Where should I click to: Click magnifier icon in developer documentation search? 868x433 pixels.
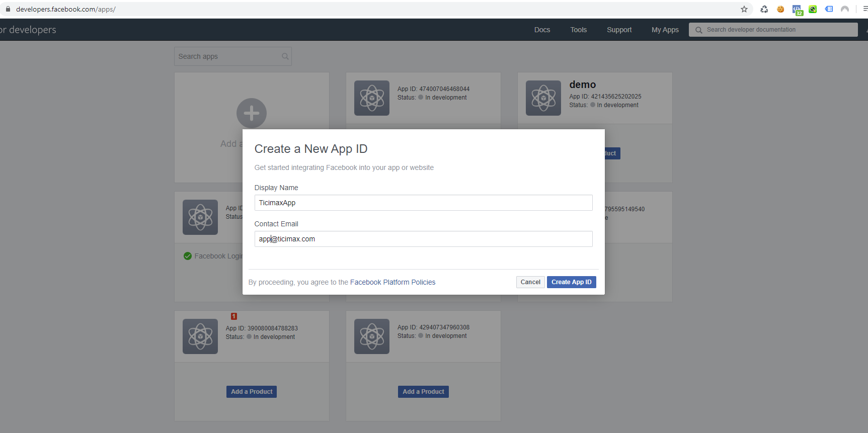[698, 30]
